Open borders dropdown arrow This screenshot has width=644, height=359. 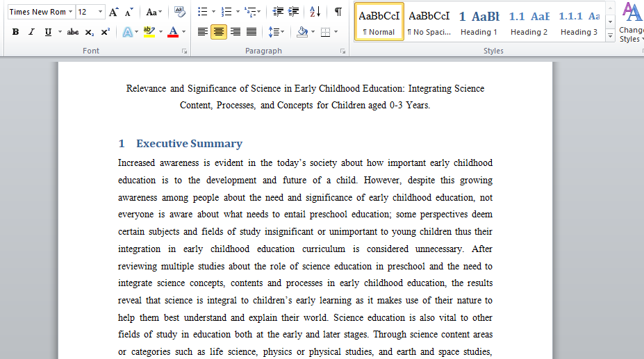point(336,32)
